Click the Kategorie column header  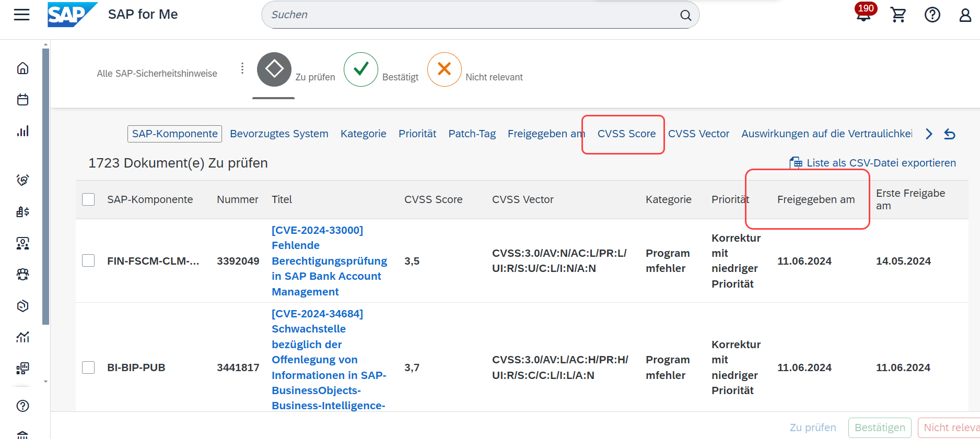pyautogui.click(x=669, y=199)
